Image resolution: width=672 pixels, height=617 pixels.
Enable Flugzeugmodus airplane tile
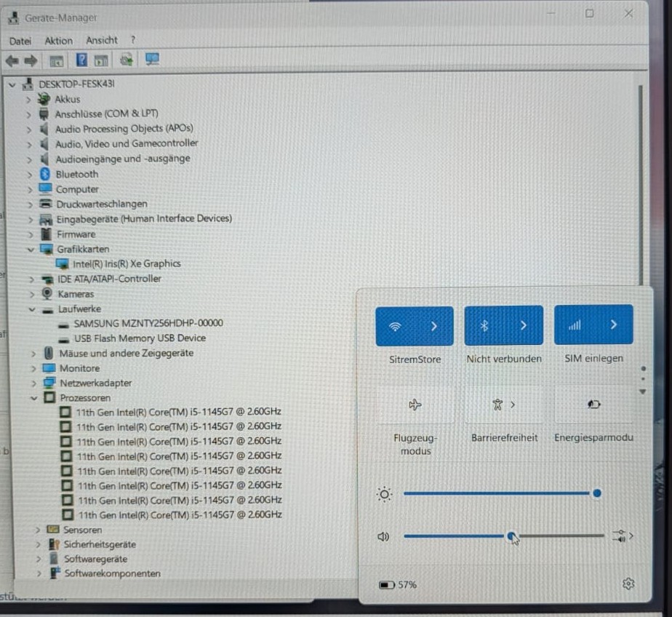click(x=415, y=405)
